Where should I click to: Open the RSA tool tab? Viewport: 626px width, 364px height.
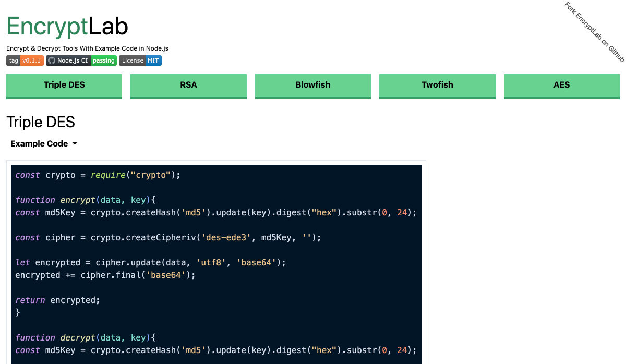[x=188, y=85]
